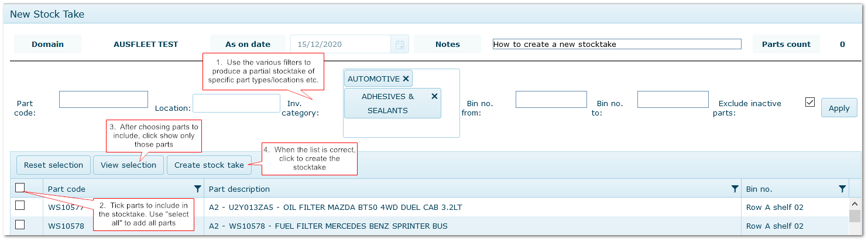This screenshot has height=241, width=868.
Task: Click the Bin no. from field
Action: [551, 99]
